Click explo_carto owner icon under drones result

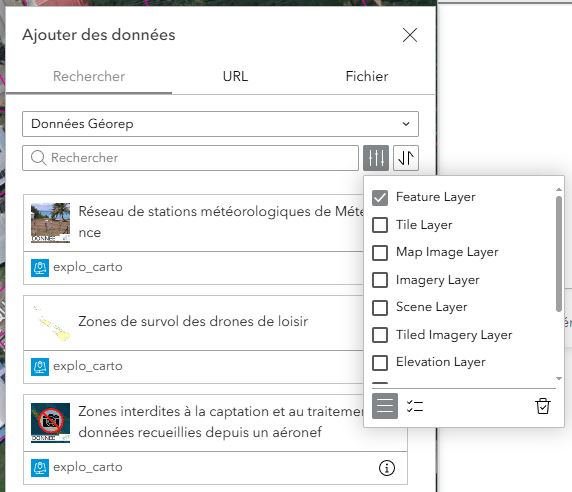(x=40, y=367)
